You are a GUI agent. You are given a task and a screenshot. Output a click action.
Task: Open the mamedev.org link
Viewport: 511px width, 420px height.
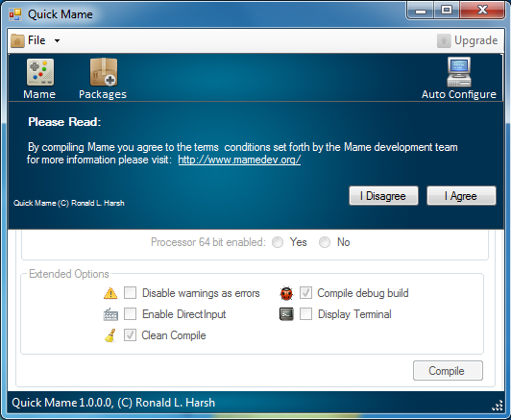pyautogui.click(x=239, y=160)
